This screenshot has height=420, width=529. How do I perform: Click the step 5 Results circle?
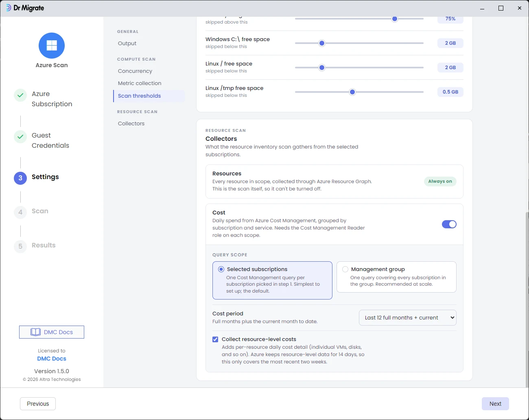(x=20, y=247)
